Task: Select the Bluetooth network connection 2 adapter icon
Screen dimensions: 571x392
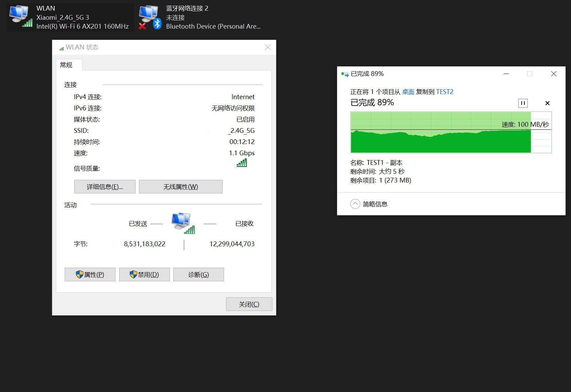Action: pos(150,17)
